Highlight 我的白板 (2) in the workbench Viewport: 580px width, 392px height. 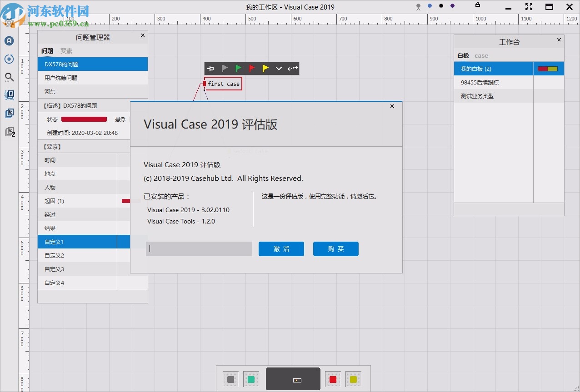point(494,69)
